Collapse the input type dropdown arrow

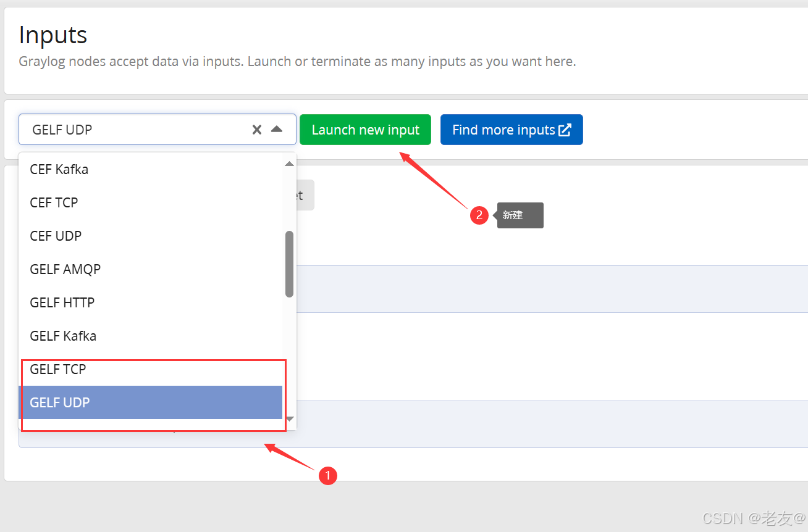(277, 130)
